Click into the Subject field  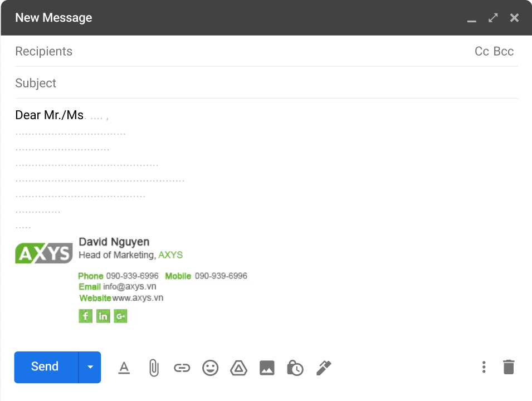(223, 83)
